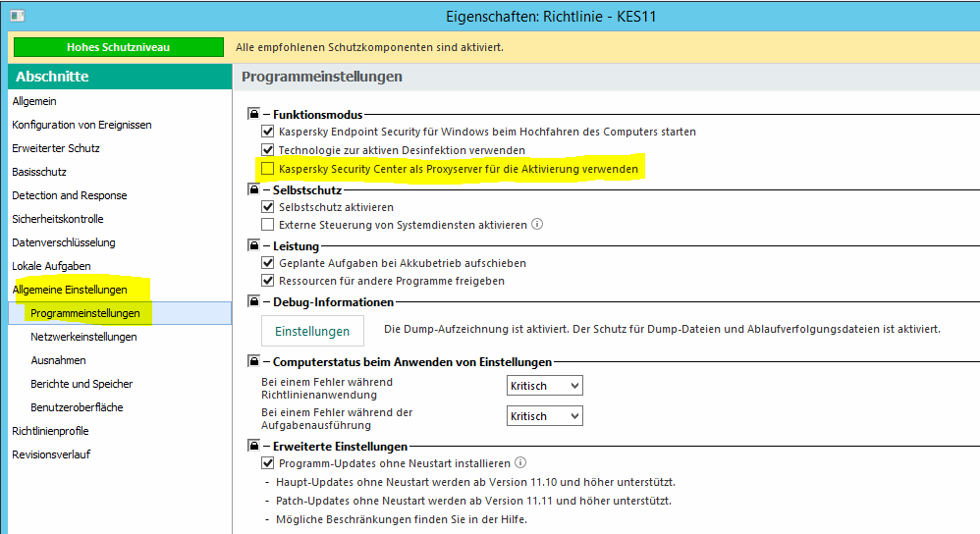Image resolution: width=980 pixels, height=534 pixels.
Task: Uncheck Technologie zur aktiven Desinfektion
Action: click(x=267, y=150)
